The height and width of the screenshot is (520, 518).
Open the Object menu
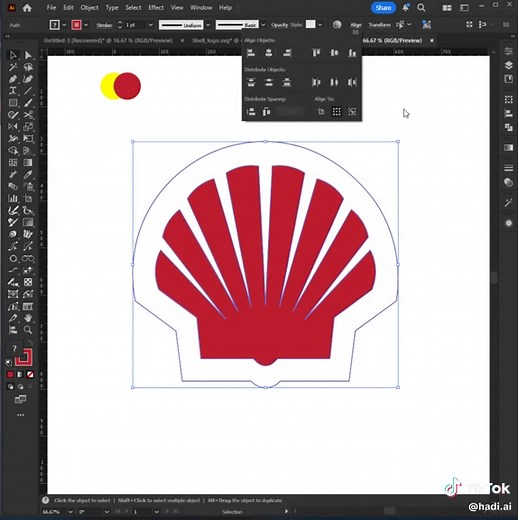point(89,7)
